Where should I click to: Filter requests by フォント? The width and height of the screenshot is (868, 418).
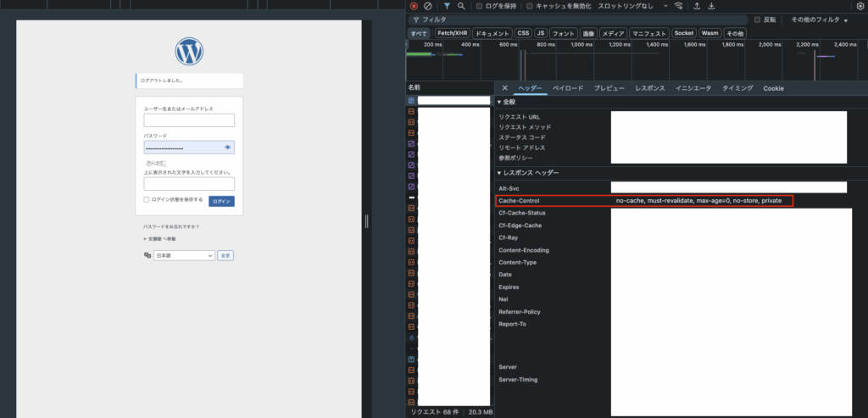pos(564,34)
